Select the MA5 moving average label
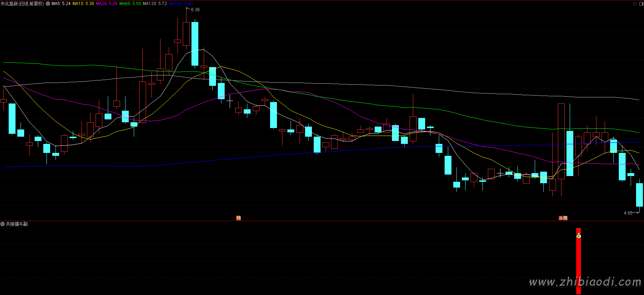This screenshot has height=295, width=644. point(61,4)
